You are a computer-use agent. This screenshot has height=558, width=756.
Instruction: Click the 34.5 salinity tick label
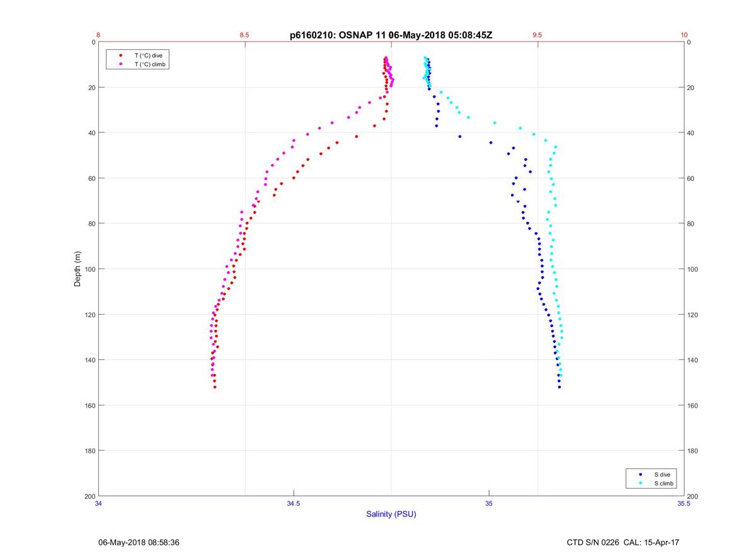point(294,504)
